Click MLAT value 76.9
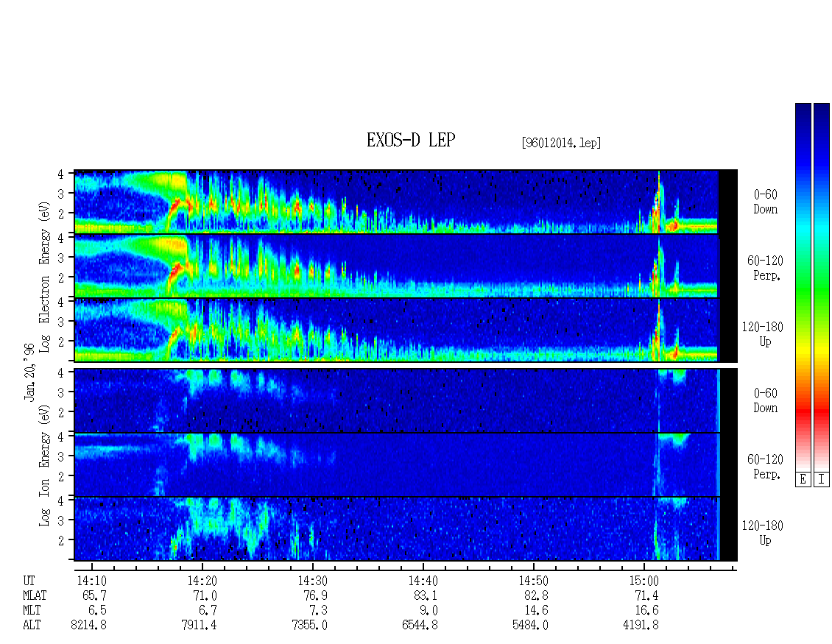This screenshot has width=832, height=644. (x=315, y=595)
